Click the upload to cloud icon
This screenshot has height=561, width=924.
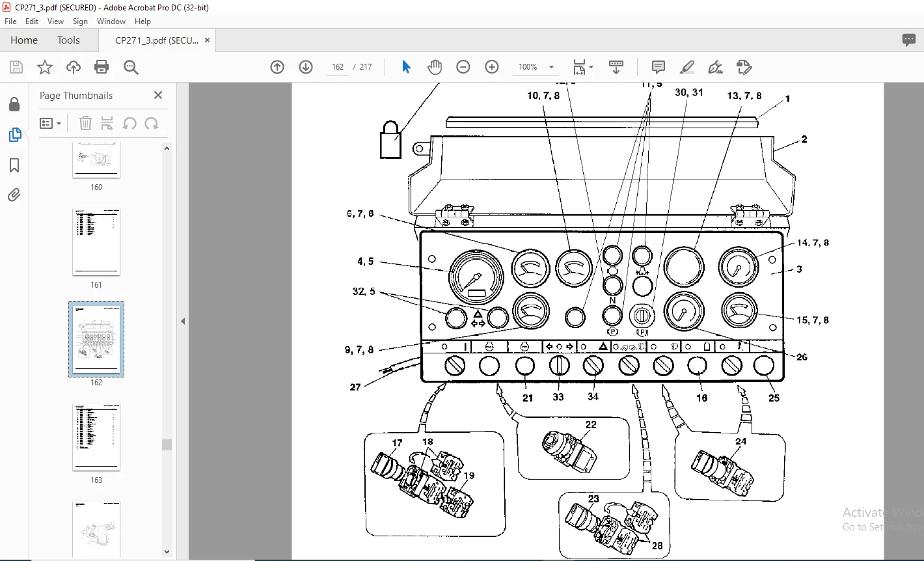[x=74, y=67]
